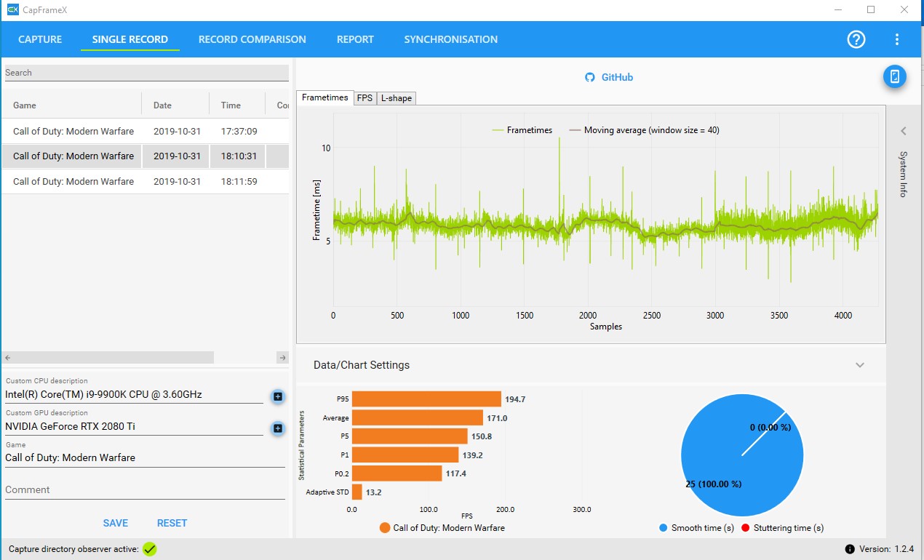924x560 pixels.
Task: Sort records by Time column header
Action: [x=237, y=105]
